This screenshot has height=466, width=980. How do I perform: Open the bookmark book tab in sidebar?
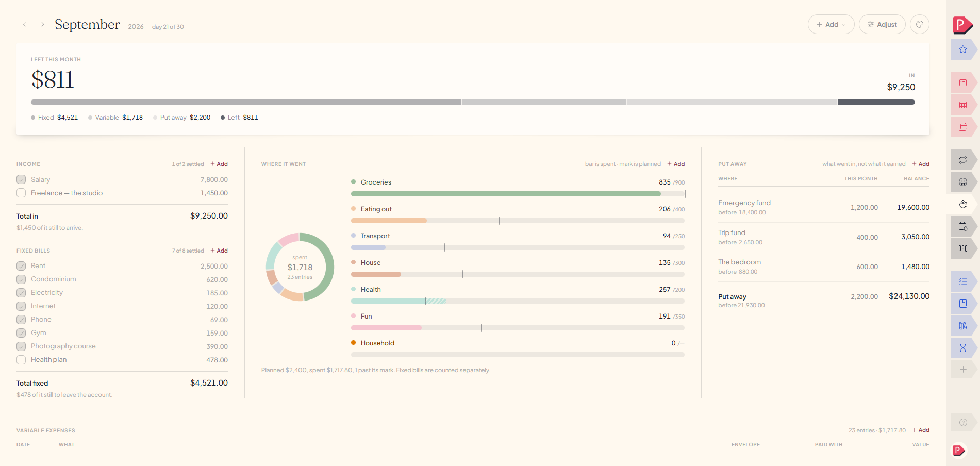click(963, 304)
